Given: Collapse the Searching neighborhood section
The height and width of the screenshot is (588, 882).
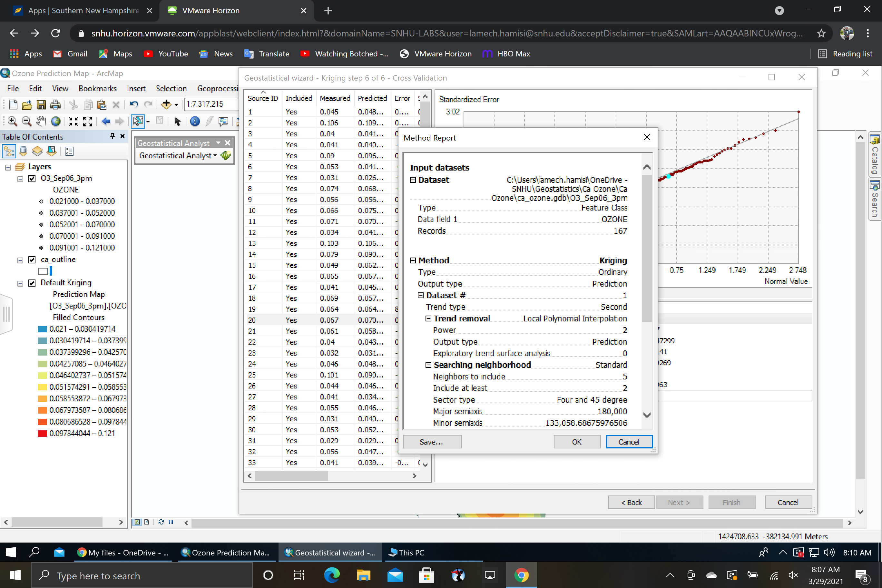Looking at the screenshot, I should point(428,365).
